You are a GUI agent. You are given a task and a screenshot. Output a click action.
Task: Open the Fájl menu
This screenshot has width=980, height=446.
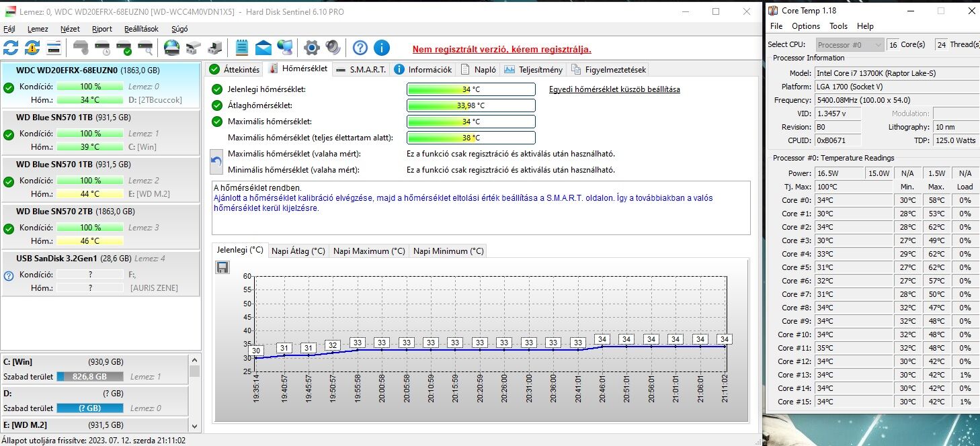pos(9,29)
